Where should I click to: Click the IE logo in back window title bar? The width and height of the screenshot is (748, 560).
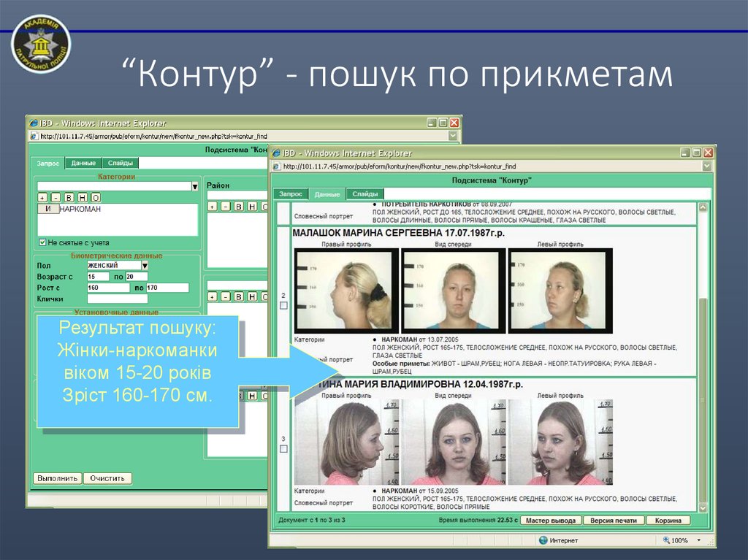point(34,123)
